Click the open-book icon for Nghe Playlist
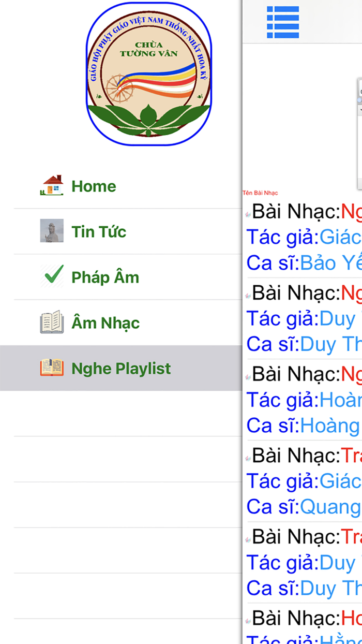This screenshot has height=644, width=362. tap(52, 368)
